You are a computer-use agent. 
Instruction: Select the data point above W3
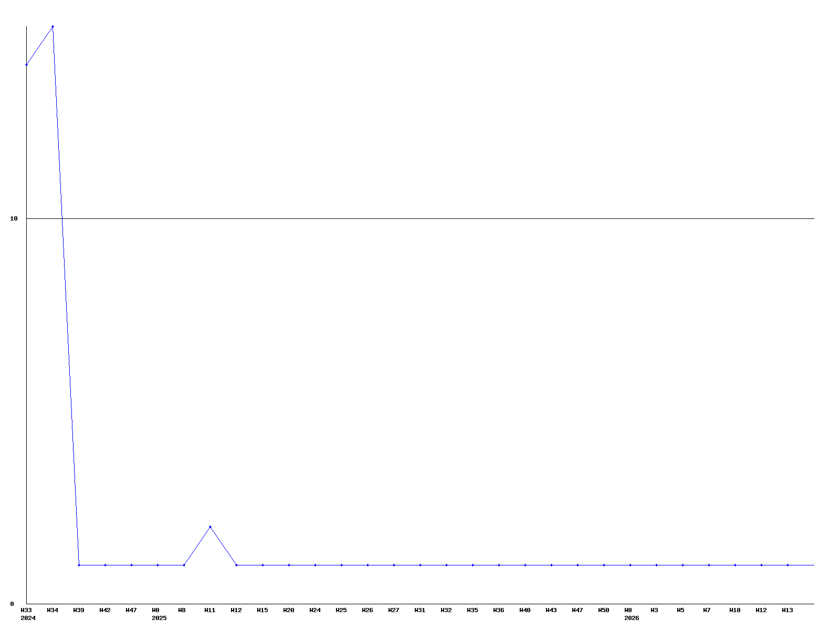pyautogui.click(x=656, y=565)
